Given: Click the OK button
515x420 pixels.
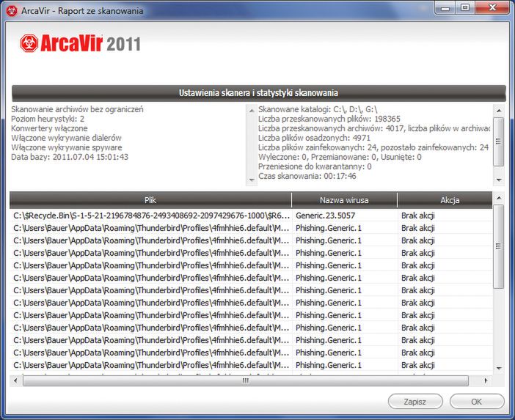Looking at the screenshot, I should [x=477, y=402].
